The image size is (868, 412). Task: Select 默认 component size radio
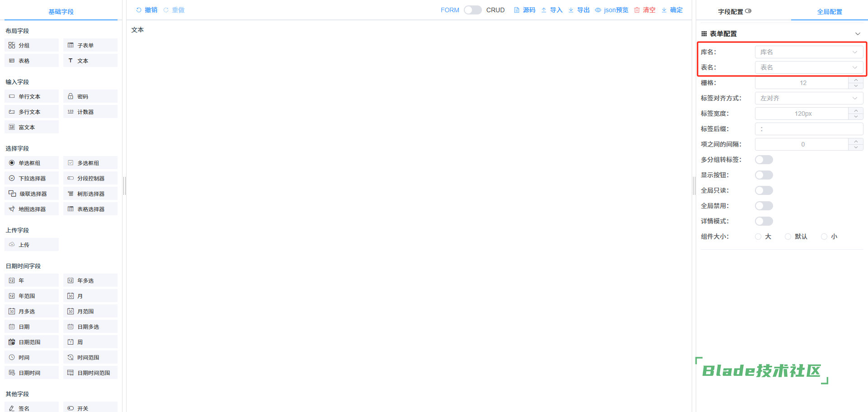(x=788, y=237)
